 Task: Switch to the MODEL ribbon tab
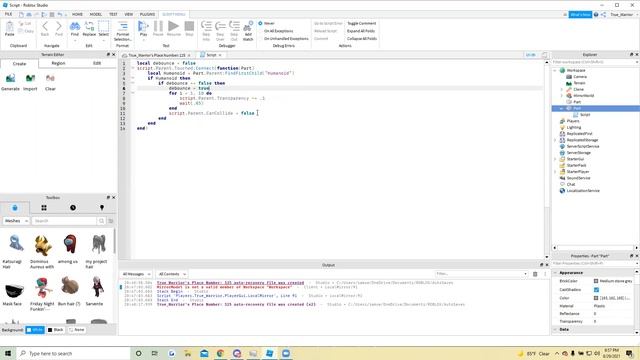pyautogui.click(x=96, y=14)
